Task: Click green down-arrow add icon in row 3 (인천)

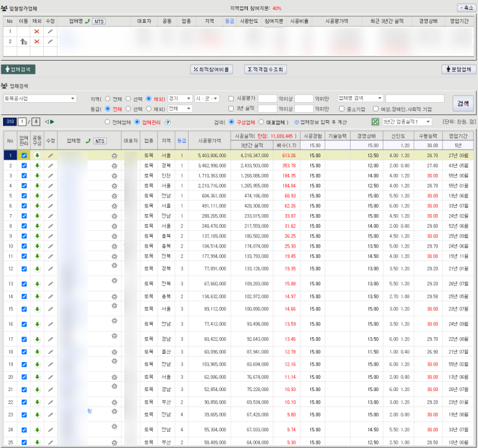Action: (x=37, y=176)
